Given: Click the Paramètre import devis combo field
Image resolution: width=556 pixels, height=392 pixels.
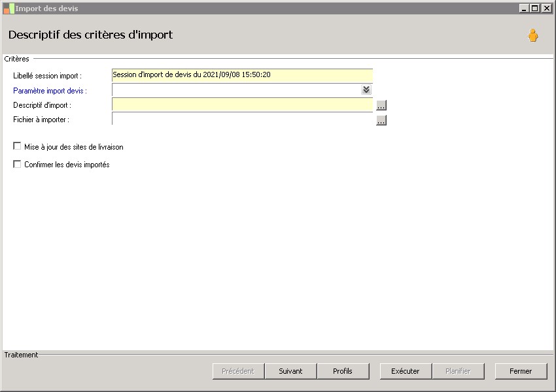Looking at the screenshot, I should [242, 90].
